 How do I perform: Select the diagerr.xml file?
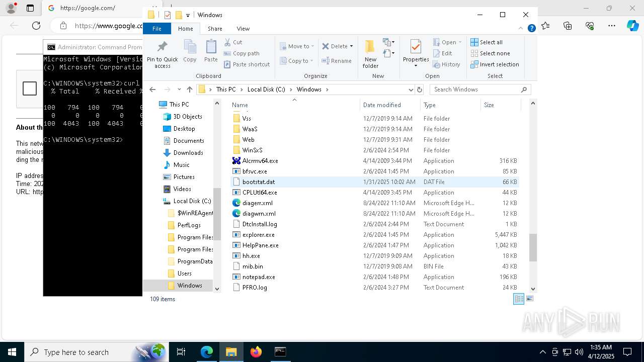click(258, 203)
